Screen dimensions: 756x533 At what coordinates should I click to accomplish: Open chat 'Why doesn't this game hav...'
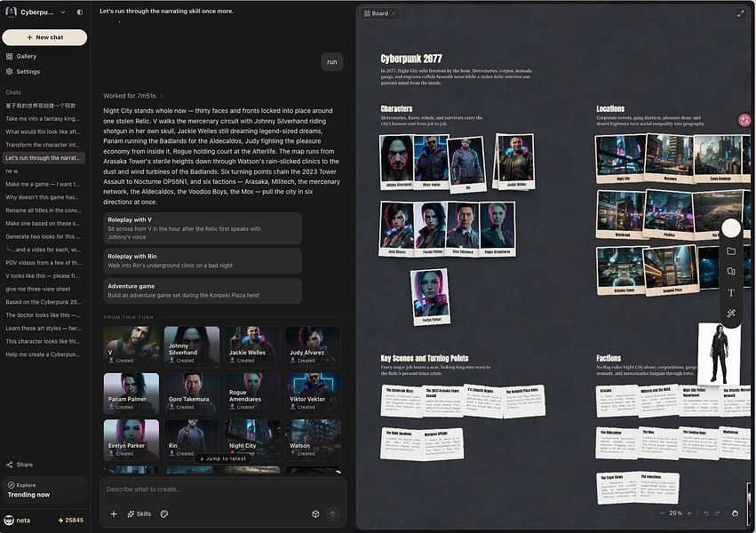[43, 197]
